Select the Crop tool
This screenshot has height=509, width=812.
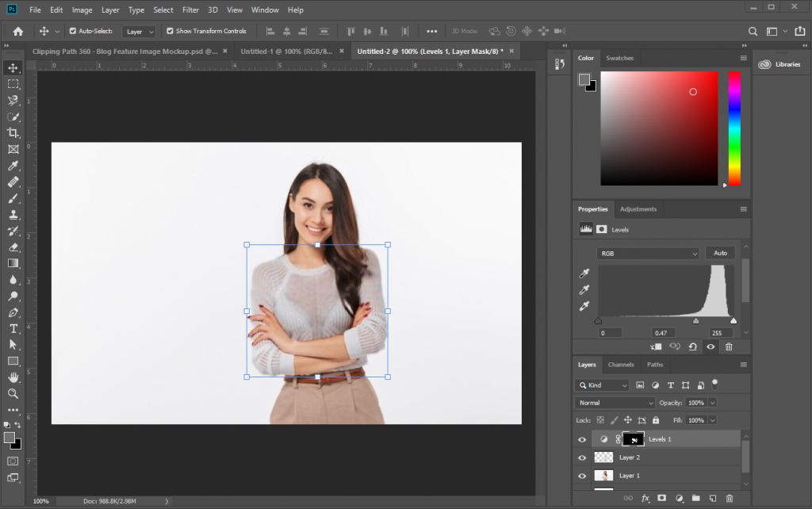pos(13,132)
